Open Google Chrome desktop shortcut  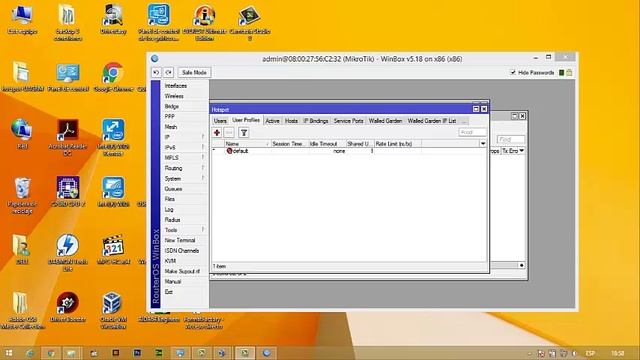point(113,77)
